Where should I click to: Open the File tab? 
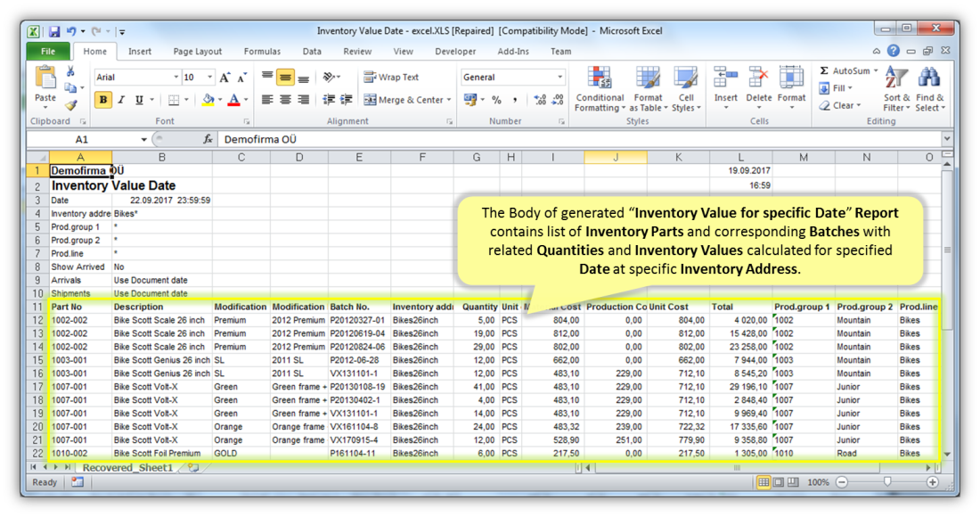pos(48,52)
